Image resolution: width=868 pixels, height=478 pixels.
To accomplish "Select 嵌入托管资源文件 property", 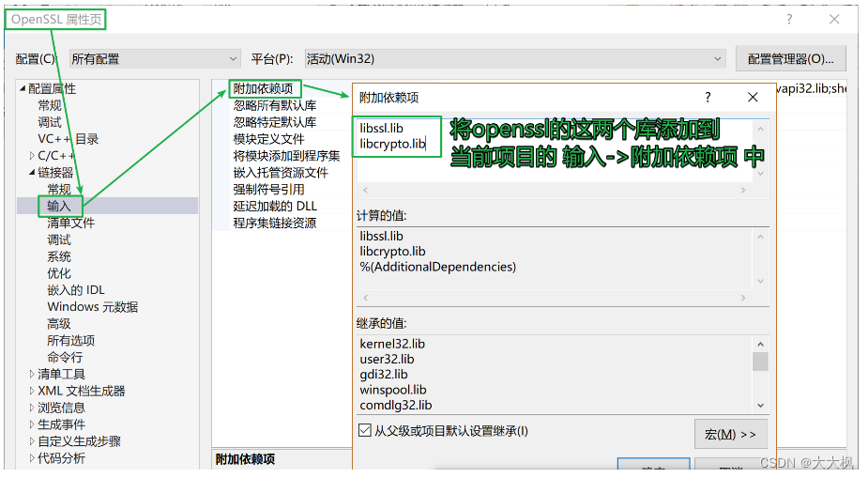I will click(281, 173).
